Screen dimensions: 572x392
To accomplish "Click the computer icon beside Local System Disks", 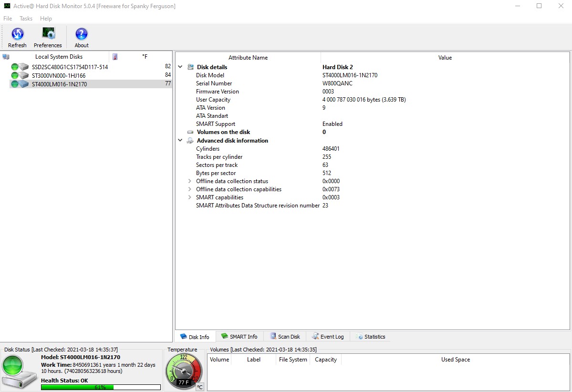I will (x=6, y=56).
